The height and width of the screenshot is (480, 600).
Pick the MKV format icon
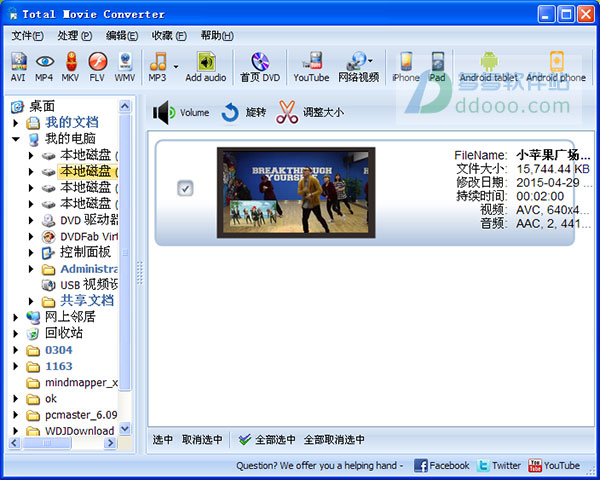71,62
